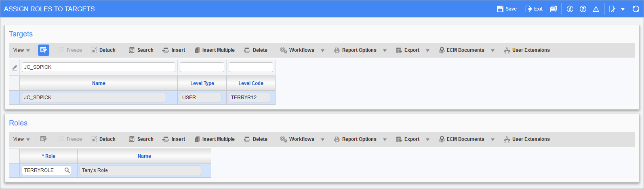The width and height of the screenshot is (644, 189).
Task: Exit the Assign Roles screen
Action: 534,9
